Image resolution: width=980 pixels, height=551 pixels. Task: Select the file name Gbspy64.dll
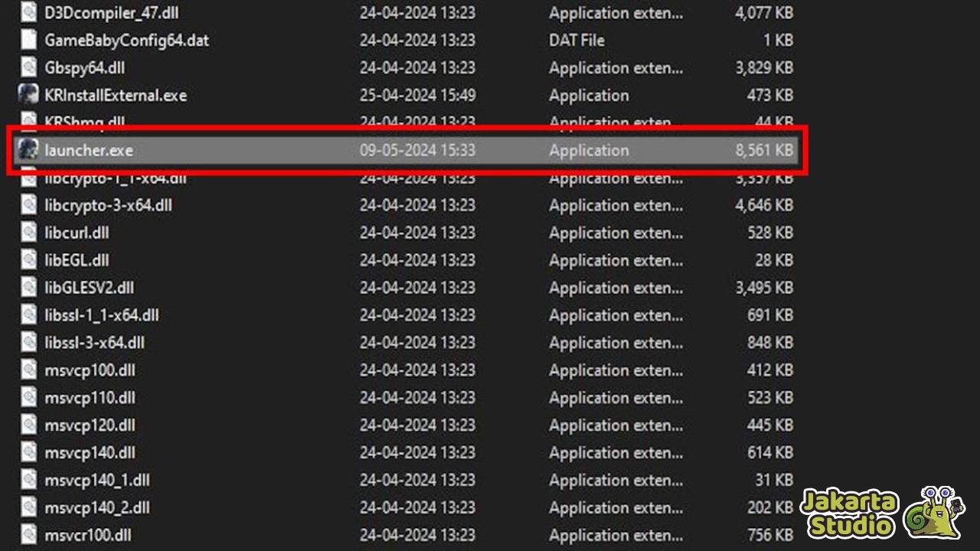(84, 68)
